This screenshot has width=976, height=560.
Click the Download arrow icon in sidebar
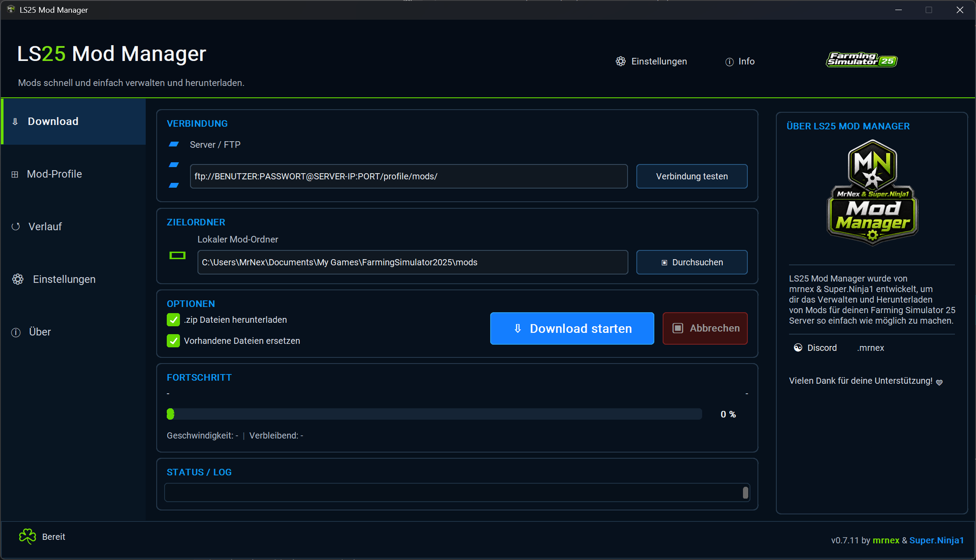(15, 121)
